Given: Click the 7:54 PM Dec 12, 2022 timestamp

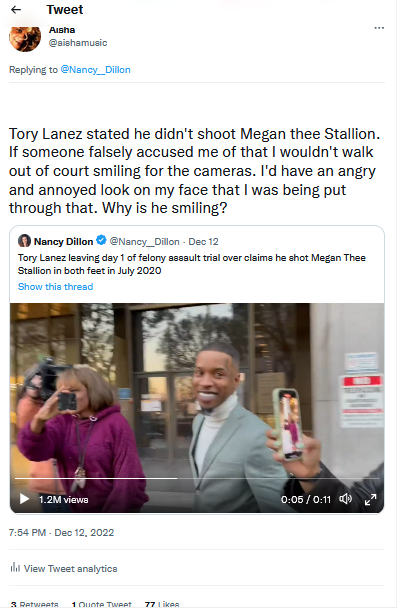Looking at the screenshot, I should pyautogui.click(x=61, y=532).
